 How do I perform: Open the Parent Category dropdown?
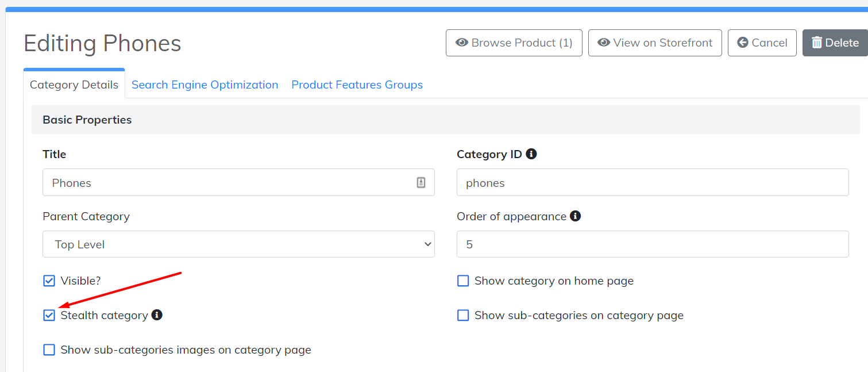(238, 244)
